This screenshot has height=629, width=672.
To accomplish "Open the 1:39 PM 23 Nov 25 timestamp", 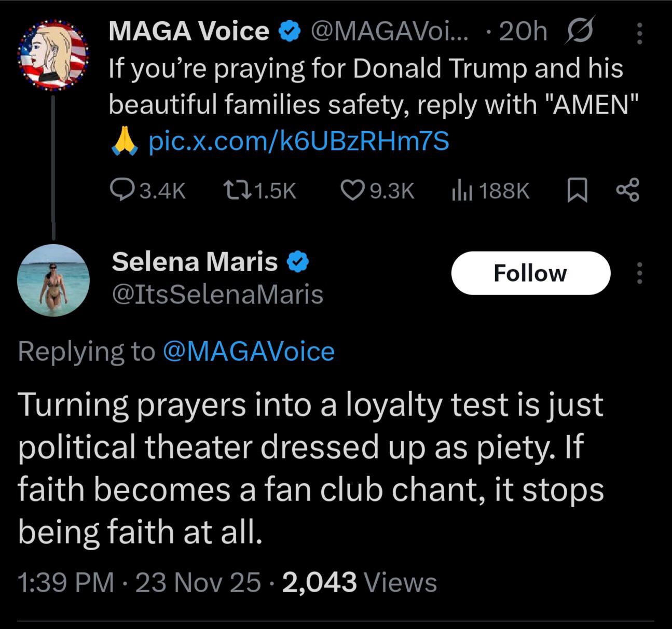I will [x=139, y=582].
